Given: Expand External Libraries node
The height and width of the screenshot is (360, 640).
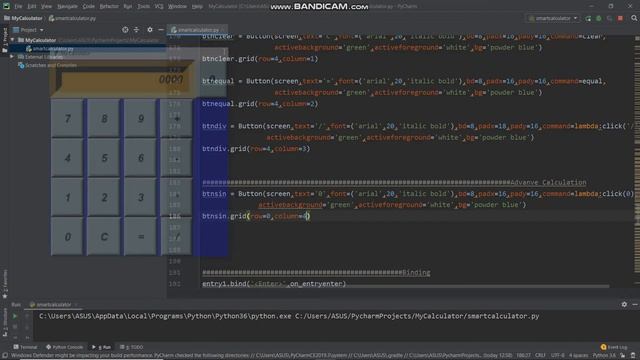Looking at the screenshot, I should [12, 57].
